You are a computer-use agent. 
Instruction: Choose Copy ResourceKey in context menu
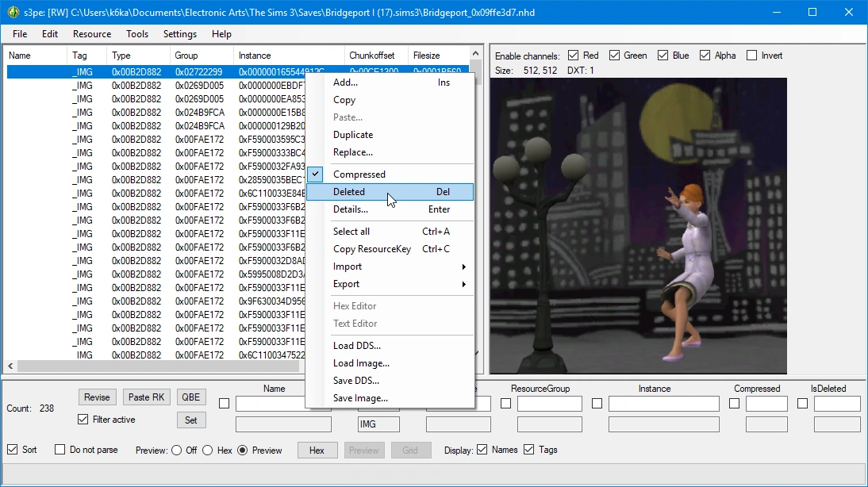pos(390,249)
